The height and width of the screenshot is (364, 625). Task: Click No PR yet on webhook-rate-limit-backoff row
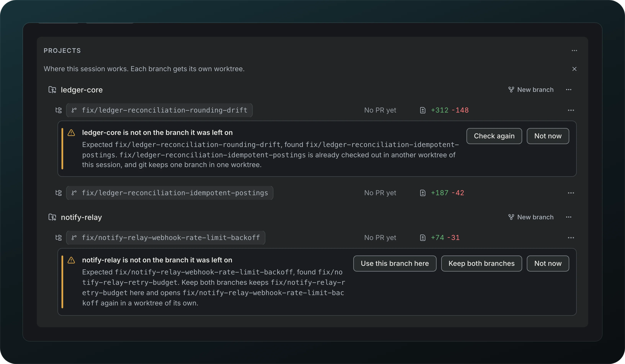[x=380, y=237]
